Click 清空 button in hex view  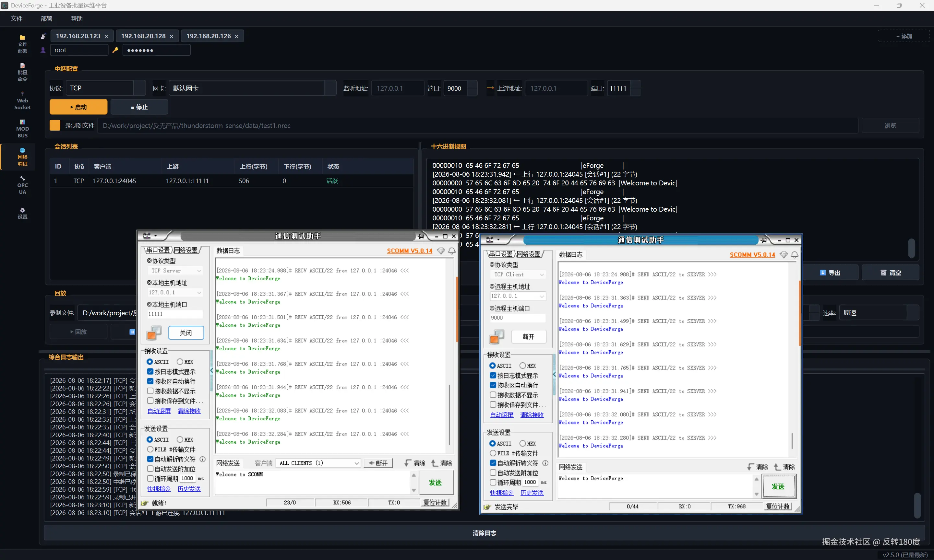[891, 273]
